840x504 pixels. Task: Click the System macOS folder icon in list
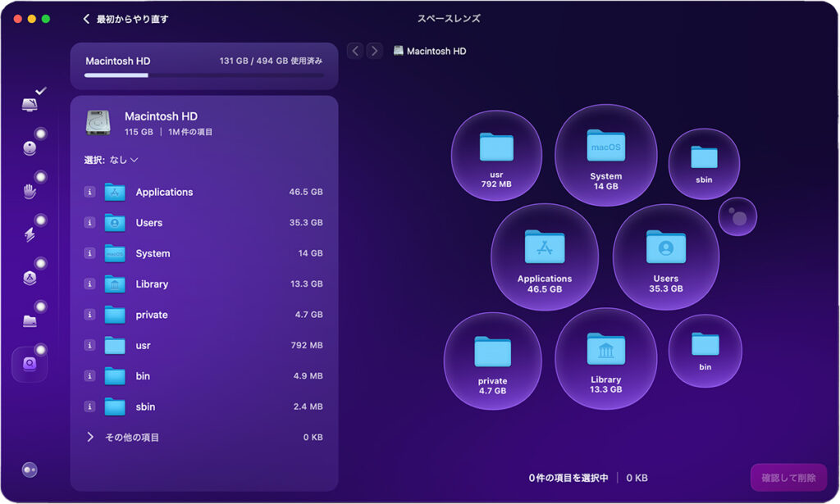tap(115, 252)
